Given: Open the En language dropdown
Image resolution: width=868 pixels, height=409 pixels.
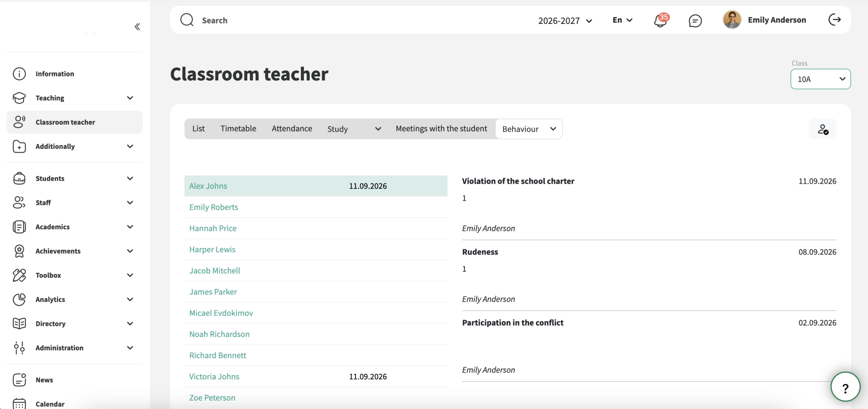Looking at the screenshot, I should (623, 20).
